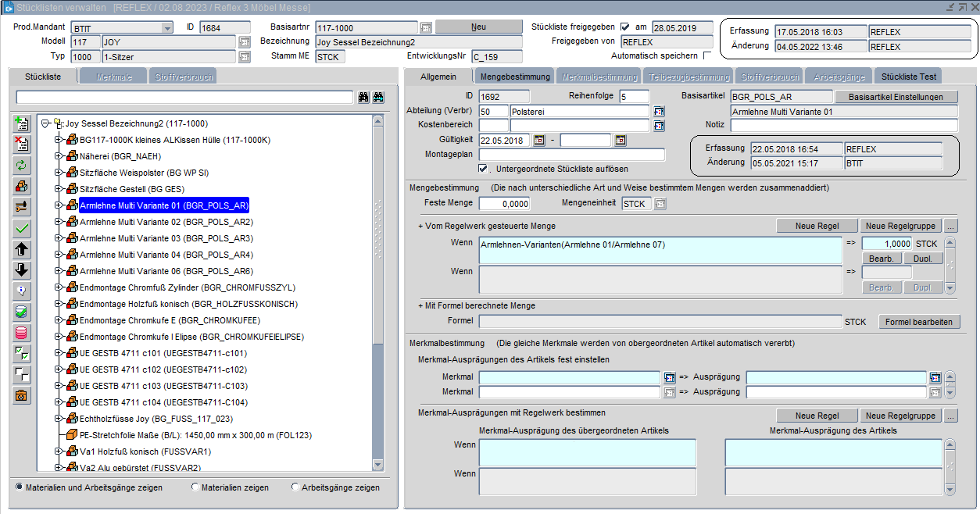The height and width of the screenshot is (514, 980).
Task: Move the selected item up with the up arrow
Action: pyautogui.click(x=22, y=249)
